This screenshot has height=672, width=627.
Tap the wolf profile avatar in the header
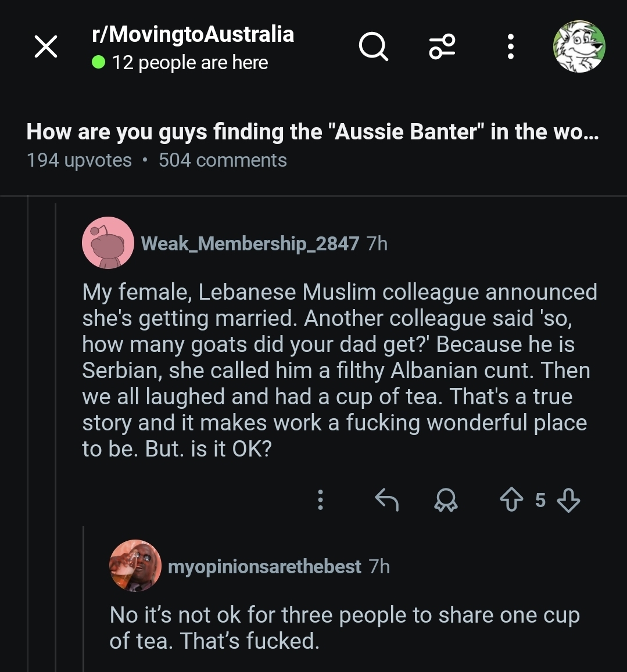(578, 48)
